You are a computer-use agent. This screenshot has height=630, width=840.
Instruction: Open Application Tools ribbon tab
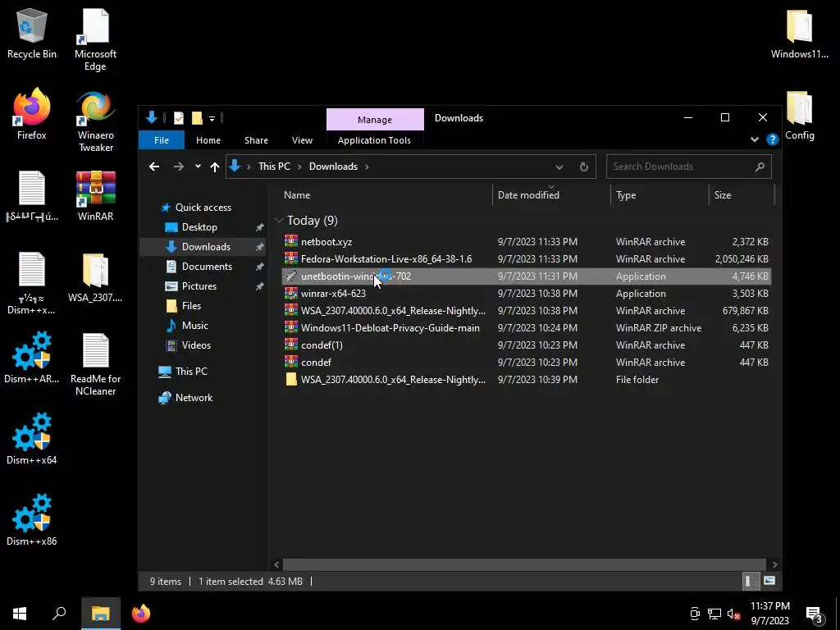(x=374, y=139)
